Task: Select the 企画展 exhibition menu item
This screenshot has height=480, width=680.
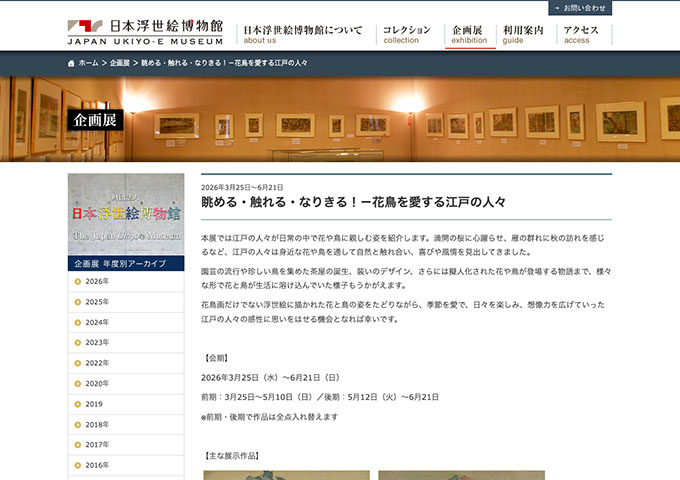Action: [x=469, y=34]
